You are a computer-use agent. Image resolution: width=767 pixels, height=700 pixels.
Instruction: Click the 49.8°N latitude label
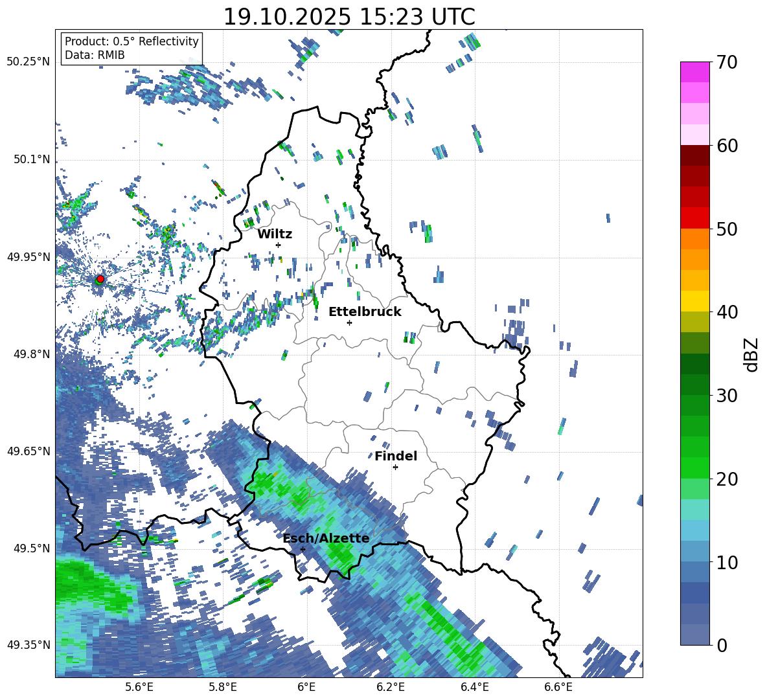(32, 354)
